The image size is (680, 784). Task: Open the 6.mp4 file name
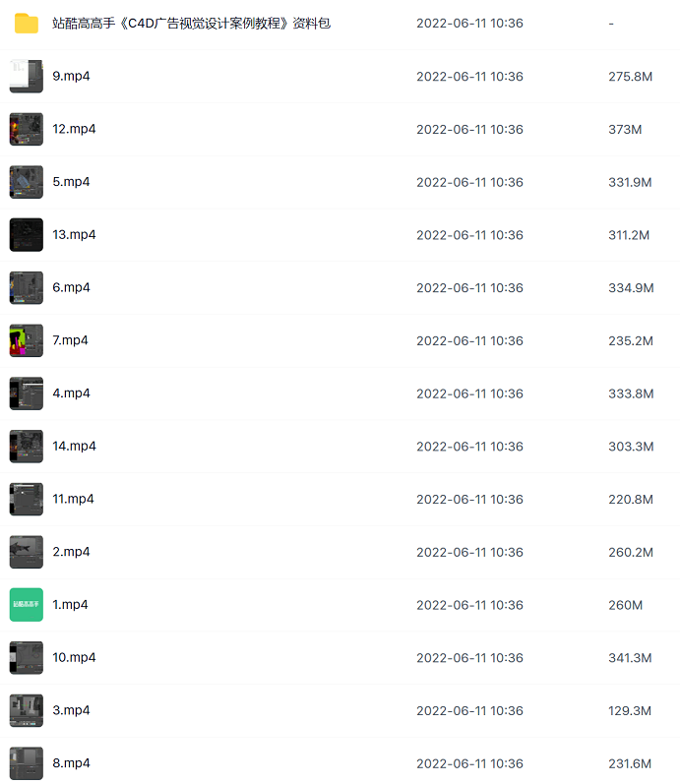pyautogui.click(x=71, y=287)
